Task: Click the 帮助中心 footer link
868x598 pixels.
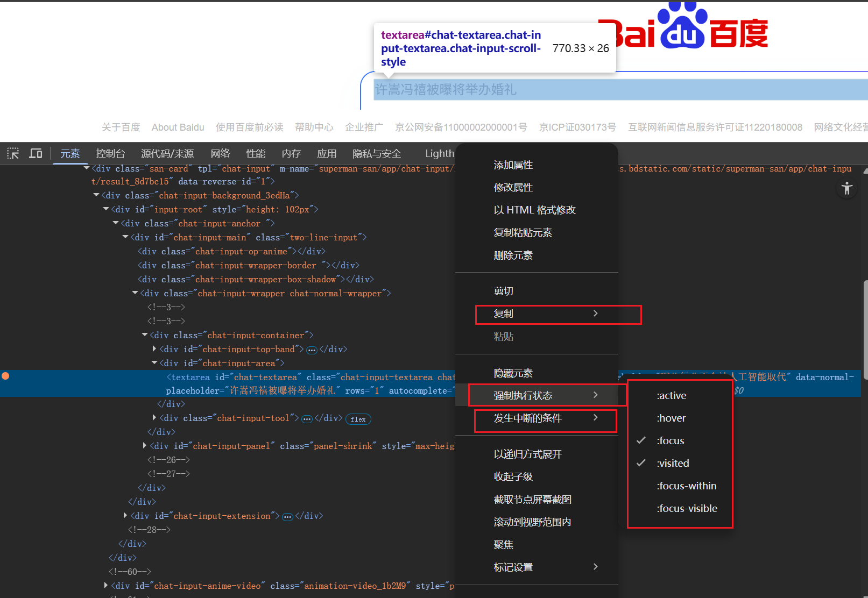Action: coord(314,127)
